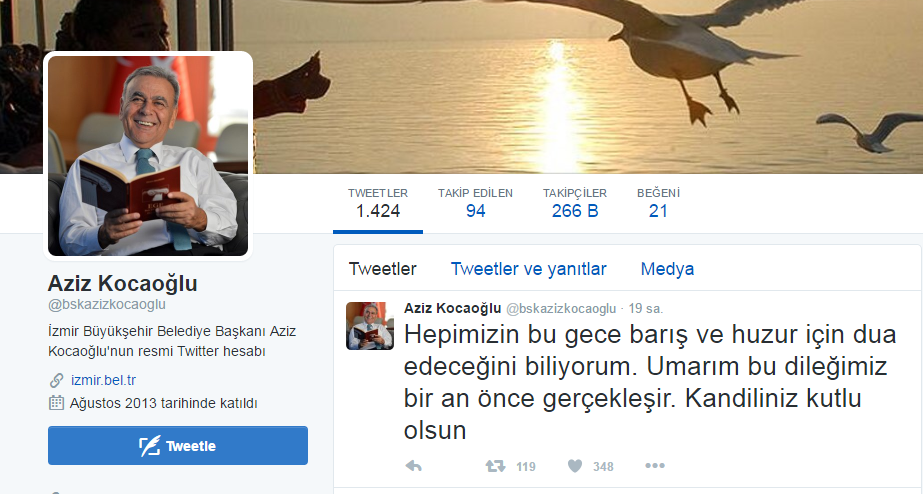Open the three-dots more menu on tweet
Screen dimensions: 923x496
click(x=655, y=465)
